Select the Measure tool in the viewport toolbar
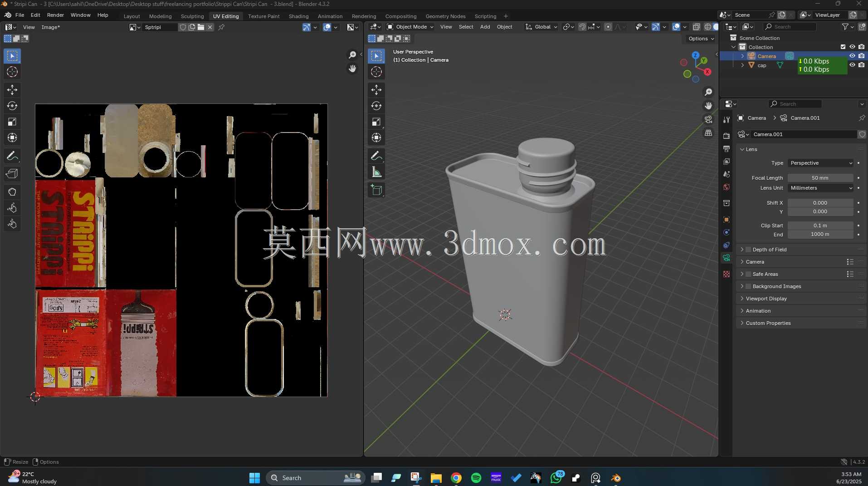Image resolution: width=868 pixels, height=486 pixels. [x=376, y=172]
